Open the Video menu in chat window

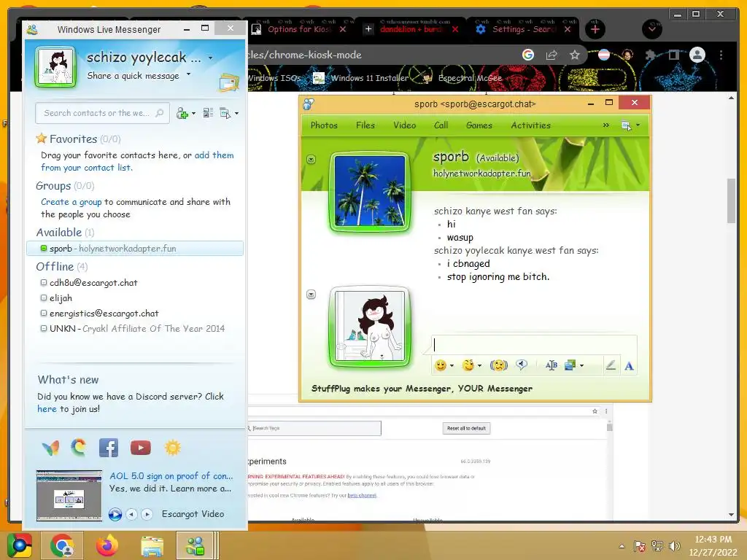tap(404, 125)
